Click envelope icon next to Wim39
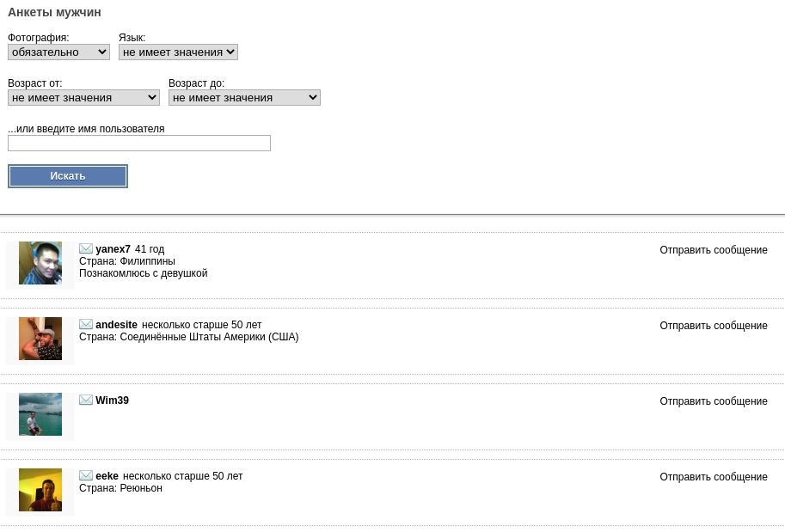Viewport: 785px width, 532px height. tap(86, 401)
